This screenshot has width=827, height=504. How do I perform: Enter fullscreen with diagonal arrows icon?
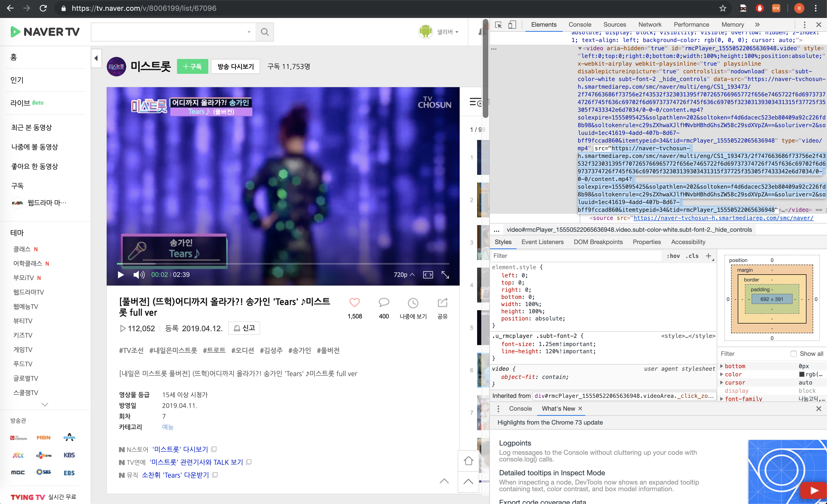(x=445, y=275)
